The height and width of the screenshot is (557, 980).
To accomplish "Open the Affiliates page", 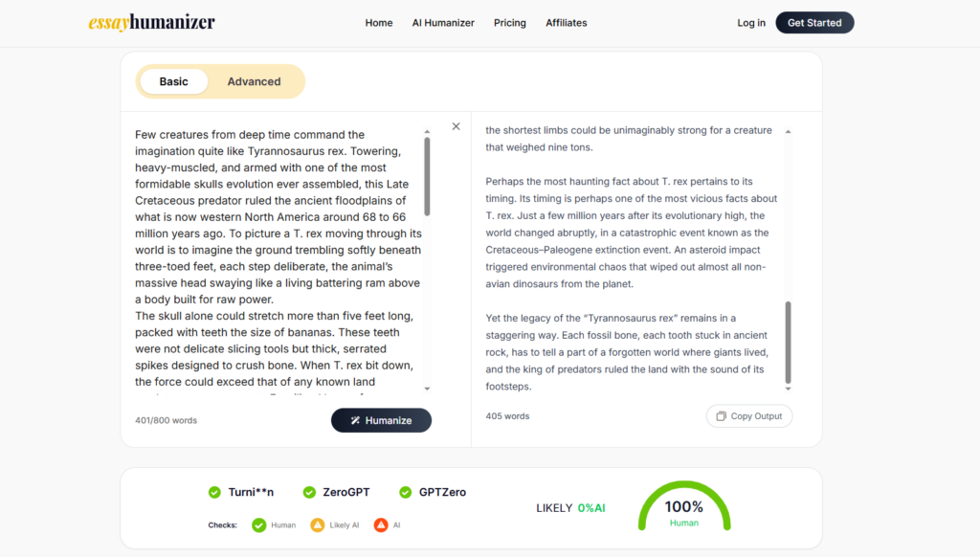I will click(567, 23).
